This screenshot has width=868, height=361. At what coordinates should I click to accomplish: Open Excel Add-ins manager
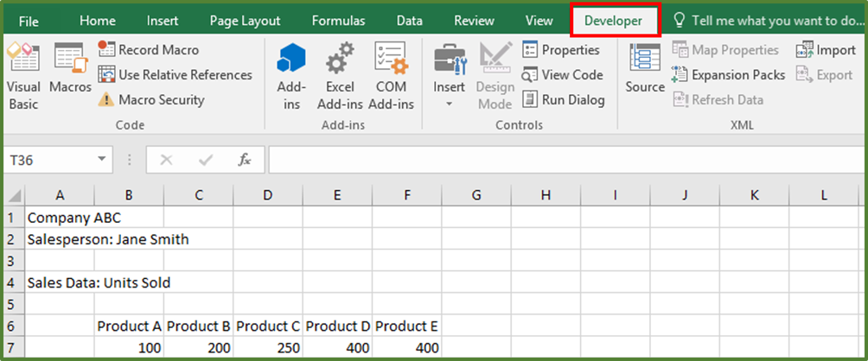[340, 76]
